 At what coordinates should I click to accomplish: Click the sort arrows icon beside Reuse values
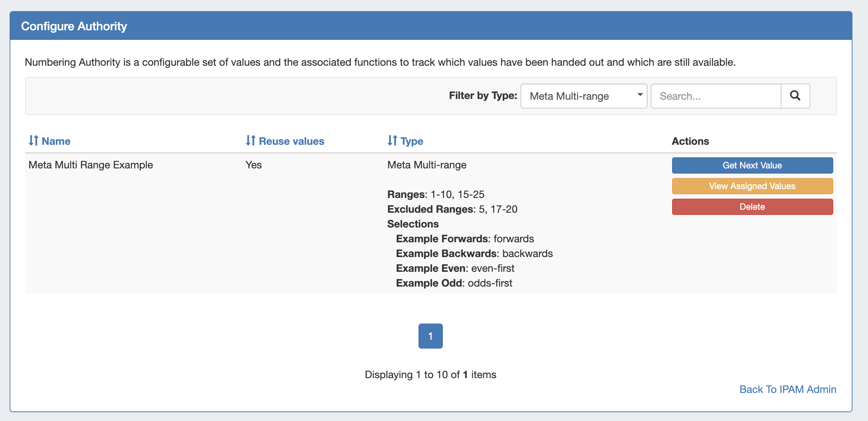click(251, 141)
